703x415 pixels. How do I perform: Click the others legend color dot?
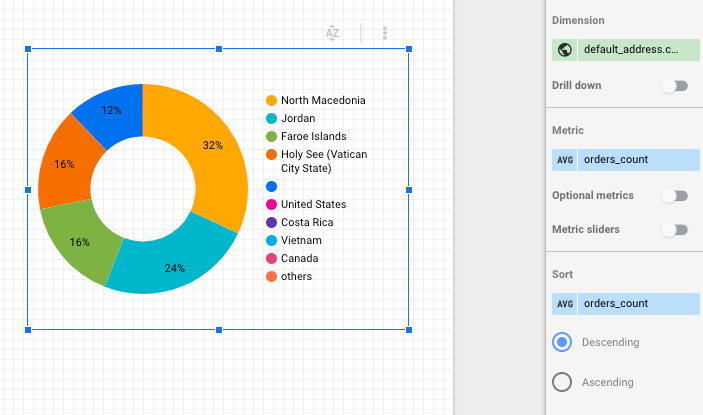(271, 277)
